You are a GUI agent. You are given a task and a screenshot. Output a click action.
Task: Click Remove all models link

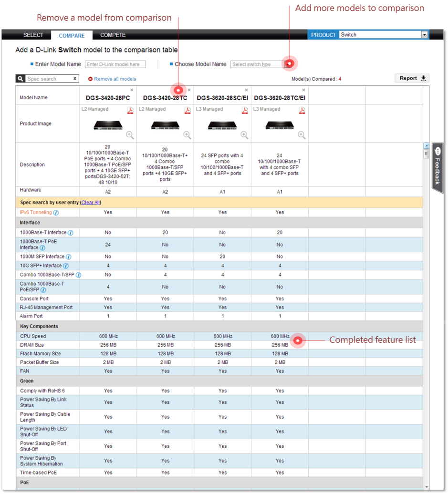(x=115, y=79)
